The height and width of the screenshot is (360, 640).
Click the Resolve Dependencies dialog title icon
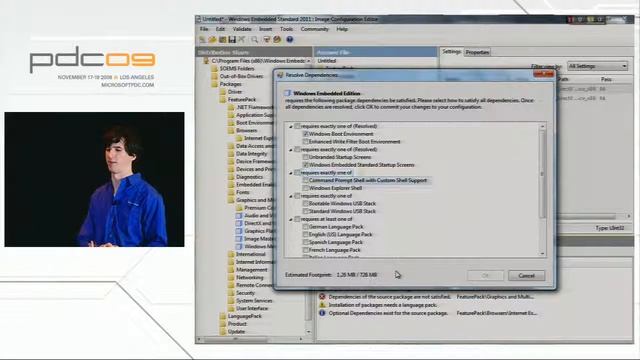coord(280,75)
